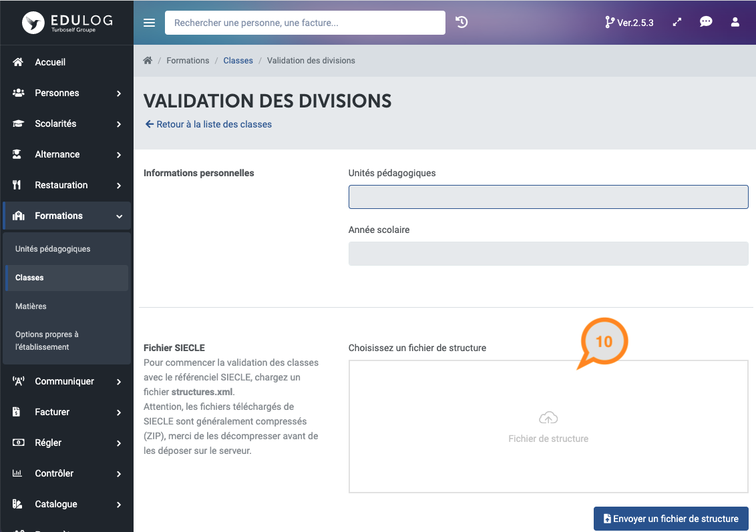Toggle fullscreen with the expand arrows icon

click(x=677, y=22)
